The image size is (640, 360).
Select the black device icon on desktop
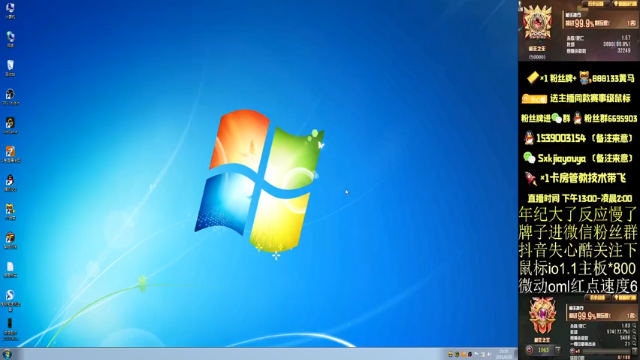click(10, 329)
